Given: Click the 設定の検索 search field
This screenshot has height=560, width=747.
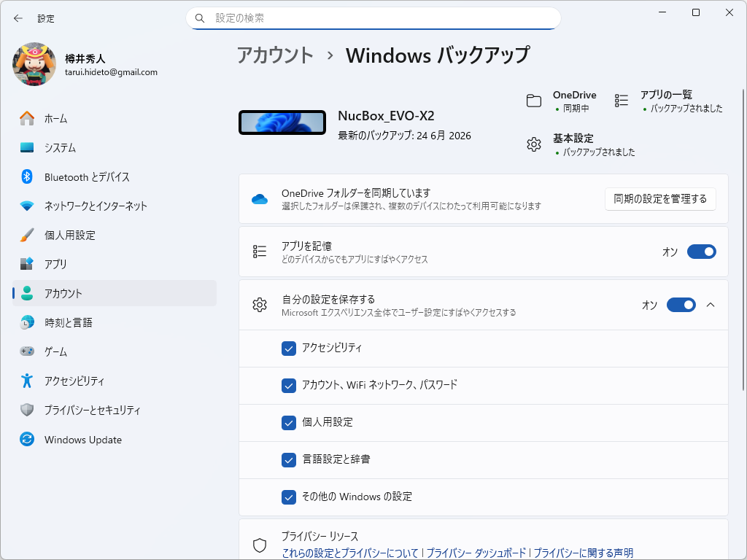Looking at the screenshot, I should click(373, 18).
